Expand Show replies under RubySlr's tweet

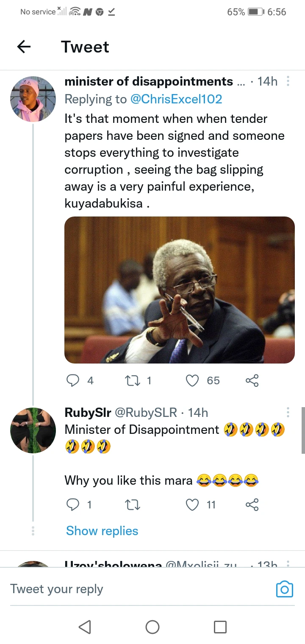[x=102, y=531]
